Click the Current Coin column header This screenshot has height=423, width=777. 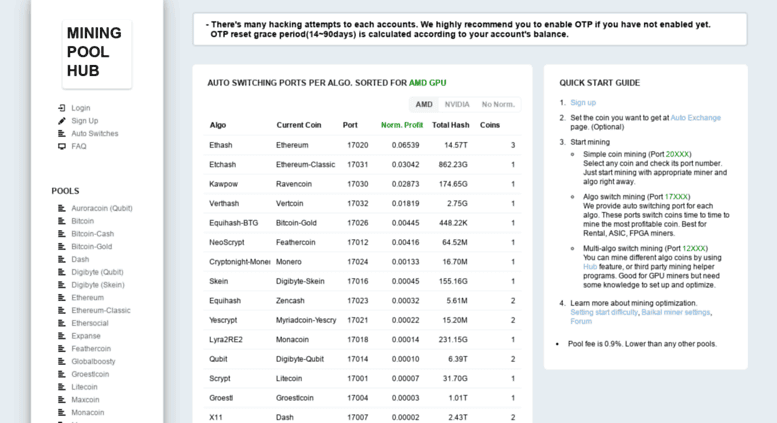click(299, 125)
